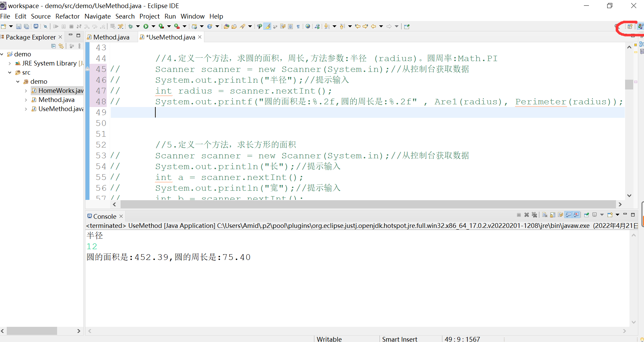Screen dimensions: 644x342
Task: Toggle Console Scroll Lock
Action: (x=553, y=215)
